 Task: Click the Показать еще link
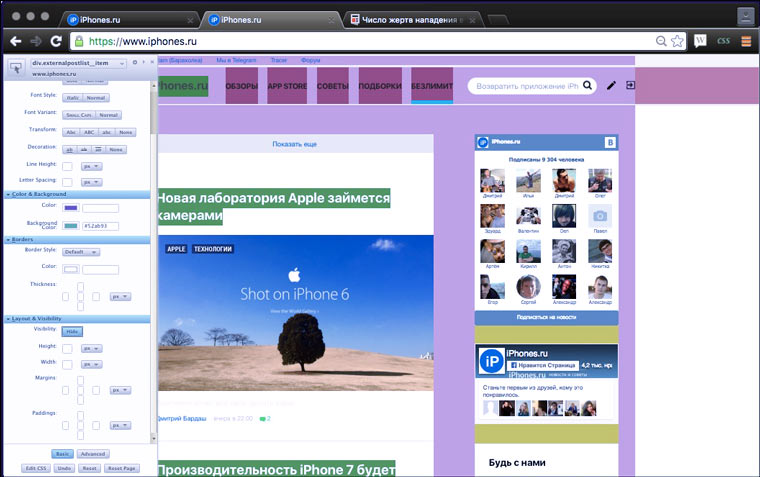click(x=294, y=144)
